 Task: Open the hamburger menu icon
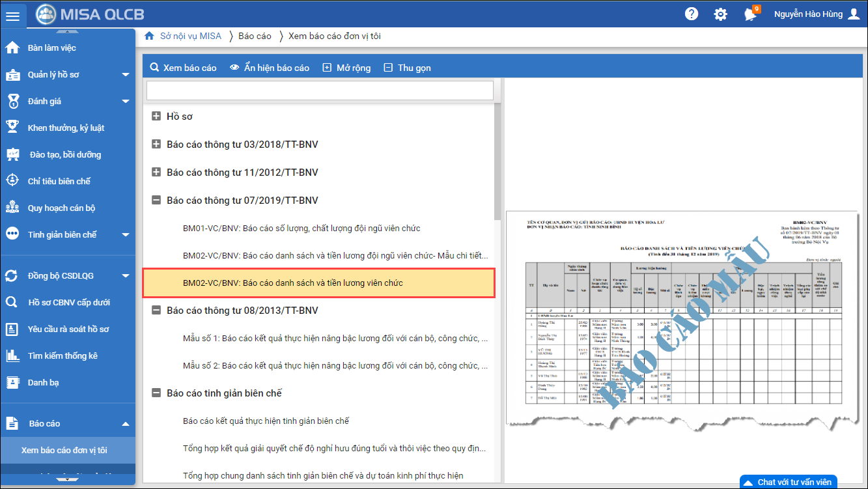coord(13,16)
